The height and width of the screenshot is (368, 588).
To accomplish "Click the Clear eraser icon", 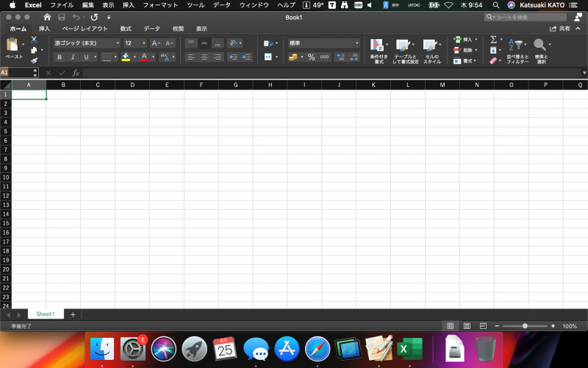I will [x=493, y=60].
